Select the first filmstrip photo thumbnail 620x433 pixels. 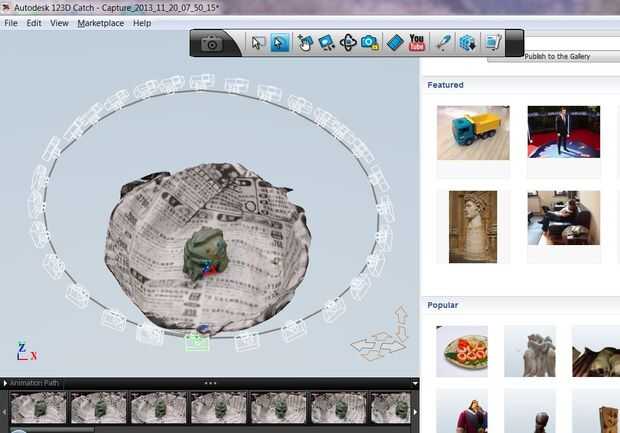click(38, 408)
